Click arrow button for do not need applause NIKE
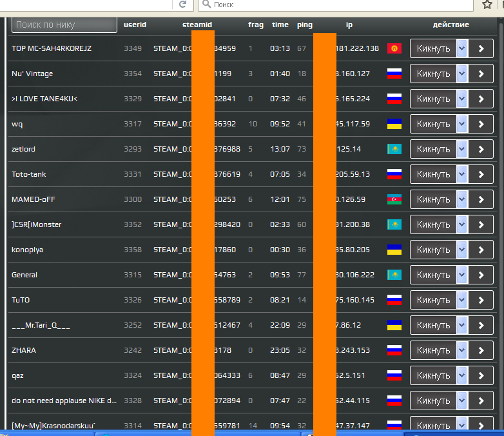The image size is (504, 436). pyautogui.click(x=481, y=401)
